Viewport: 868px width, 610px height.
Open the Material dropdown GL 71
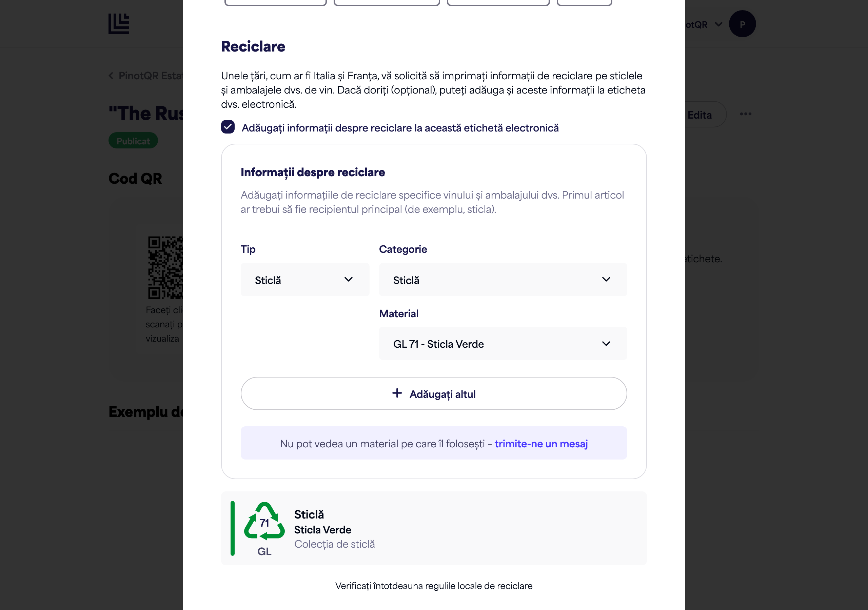503,343
